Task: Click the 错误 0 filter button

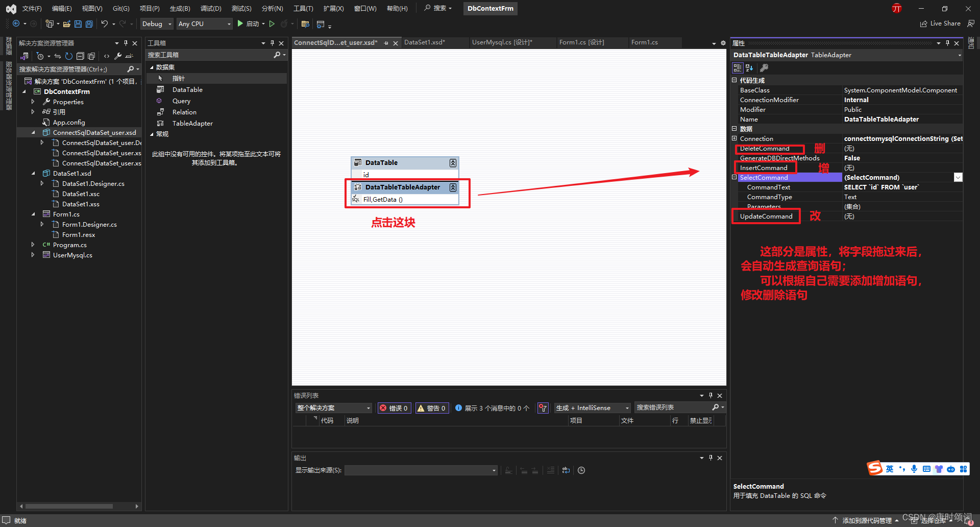Action: (394, 408)
